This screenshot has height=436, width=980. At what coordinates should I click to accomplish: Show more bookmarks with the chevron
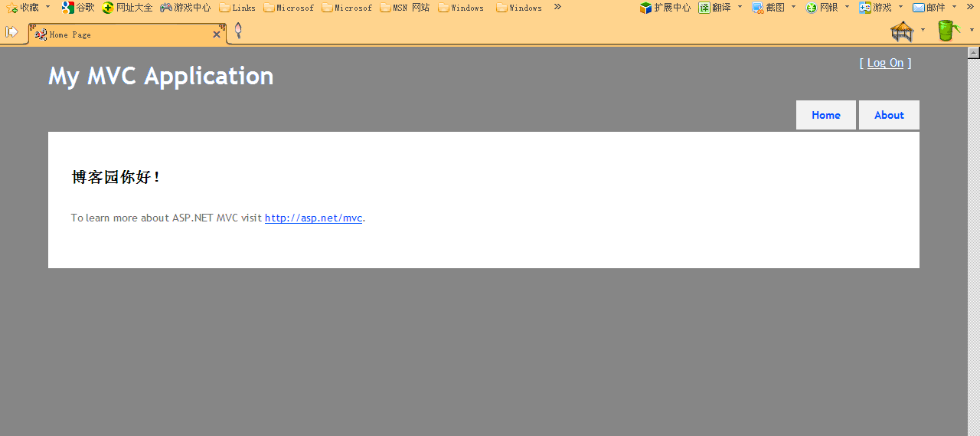pyautogui.click(x=557, y=7)
